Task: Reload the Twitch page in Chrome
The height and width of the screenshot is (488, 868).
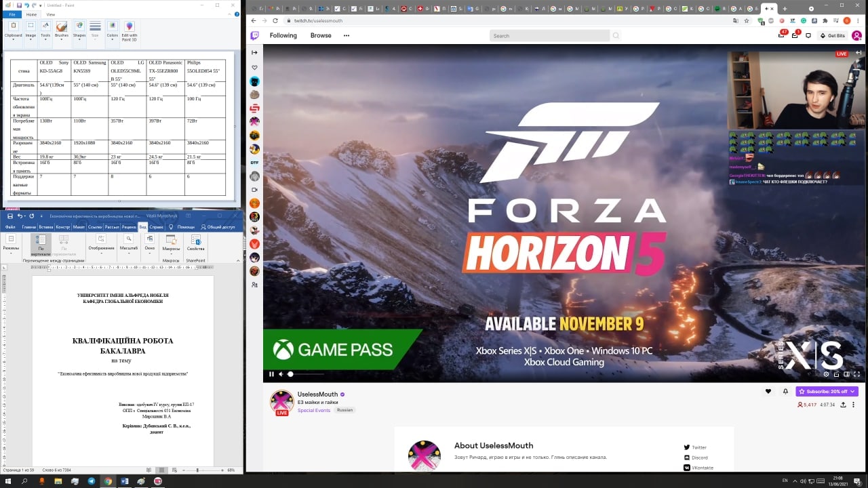Action: point(276,21)
